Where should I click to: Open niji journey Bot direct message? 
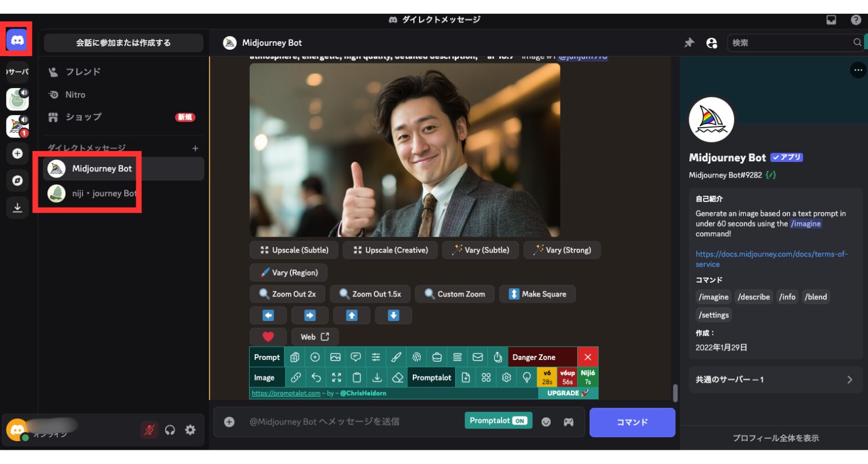point(124,193)
